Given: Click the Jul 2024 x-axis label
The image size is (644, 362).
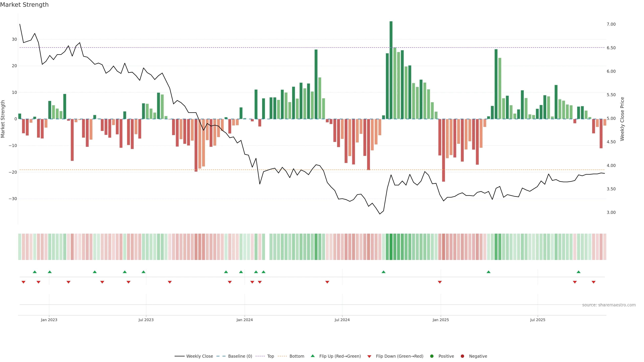Looking at the screenshot, I should tap(342, 320).
